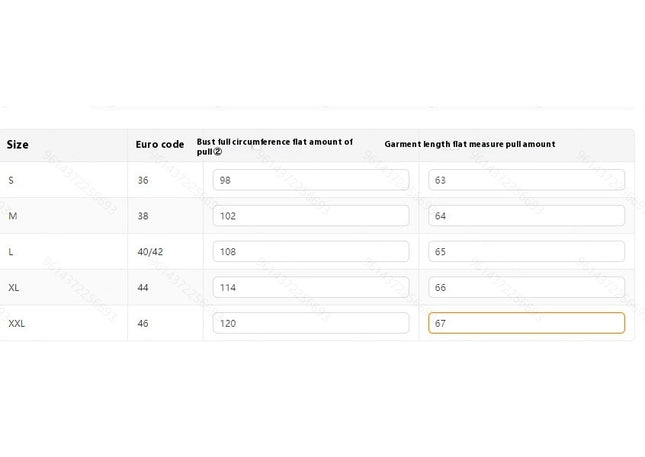
Task: Click the garment length input showing 63
Action: pos(527,180)
